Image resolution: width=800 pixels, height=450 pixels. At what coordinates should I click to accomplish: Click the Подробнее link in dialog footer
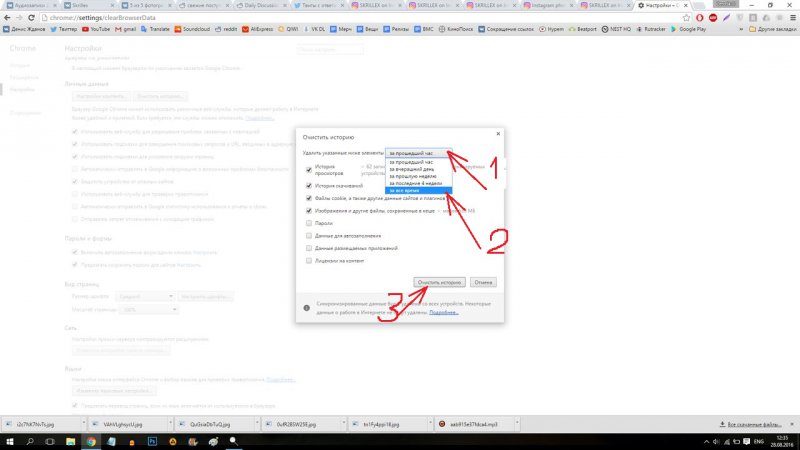point(444,311)
